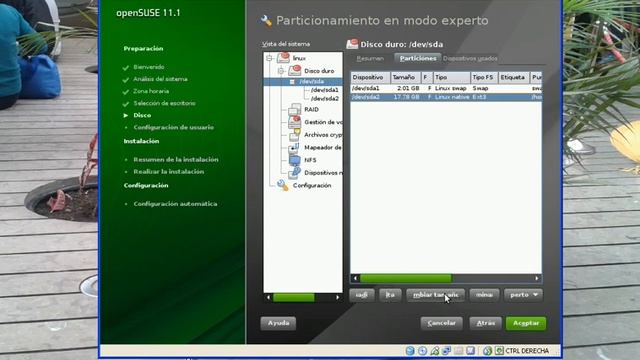Click system tree scrollbar right arrow
Viewport: 640px width, 360px height.
point(338,298)
